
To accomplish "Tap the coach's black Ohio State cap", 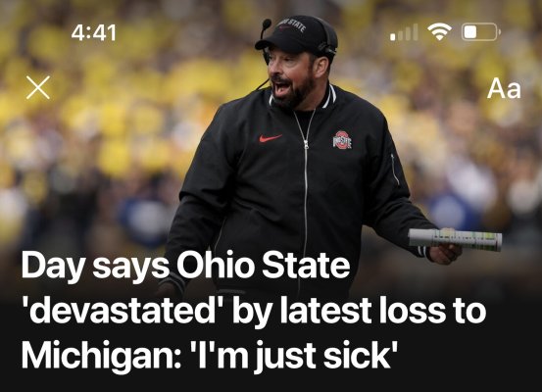I will click(297, 34).
